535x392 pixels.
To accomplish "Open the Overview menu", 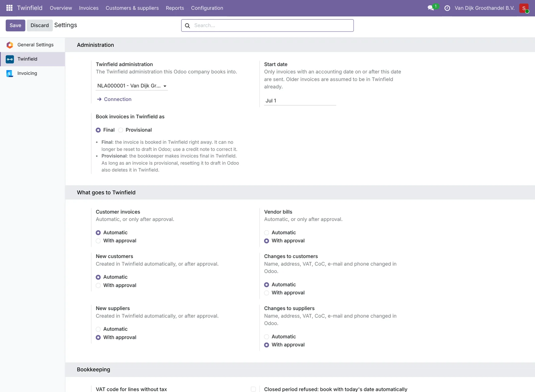I will (61, 8).
